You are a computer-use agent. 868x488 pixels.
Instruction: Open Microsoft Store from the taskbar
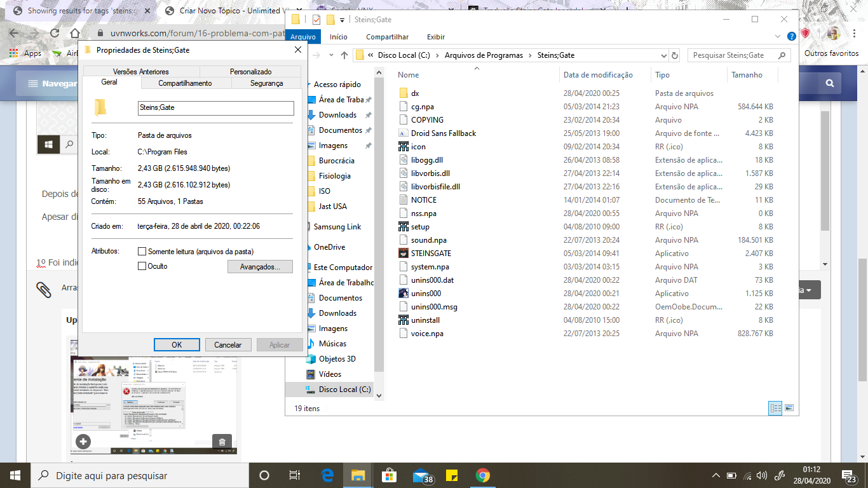390,475
